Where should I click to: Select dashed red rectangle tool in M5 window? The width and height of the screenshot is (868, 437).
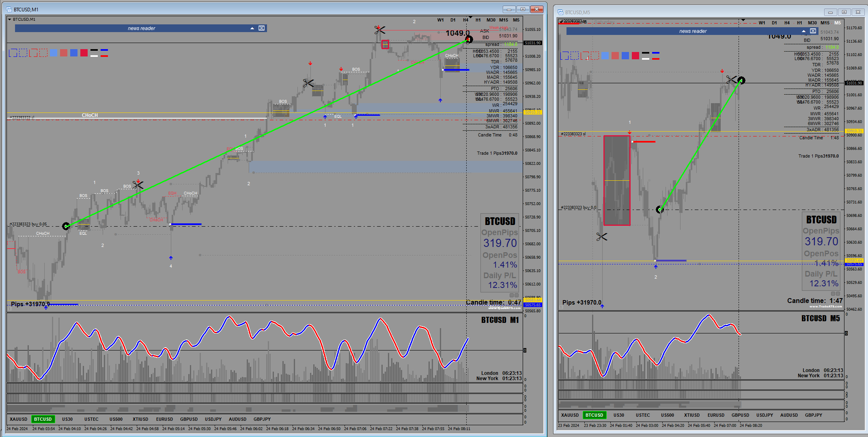[595, 56]
